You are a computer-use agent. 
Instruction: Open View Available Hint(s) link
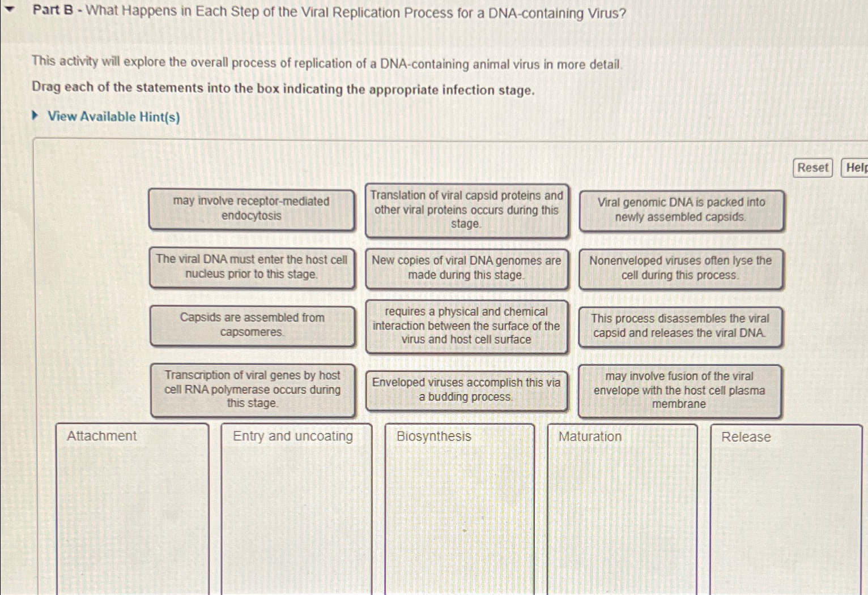click(x=113, y=117)
